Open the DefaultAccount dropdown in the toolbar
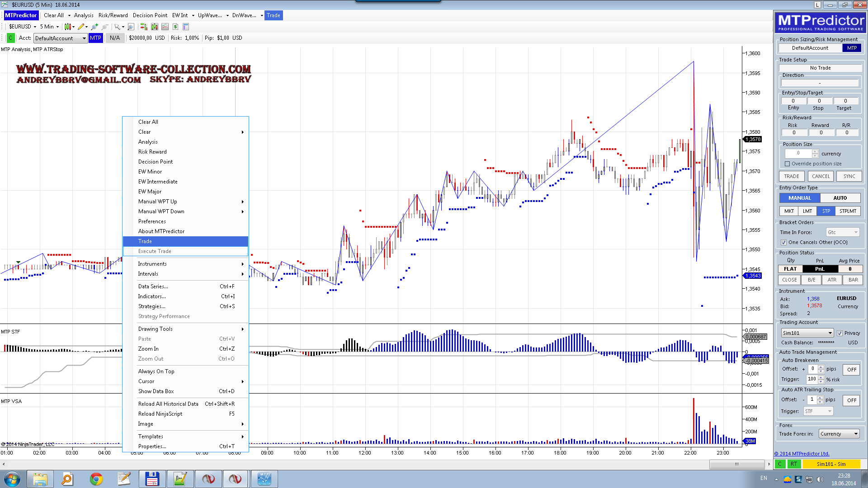The height and width of the screenshot is (488, 868). point(61,38)
